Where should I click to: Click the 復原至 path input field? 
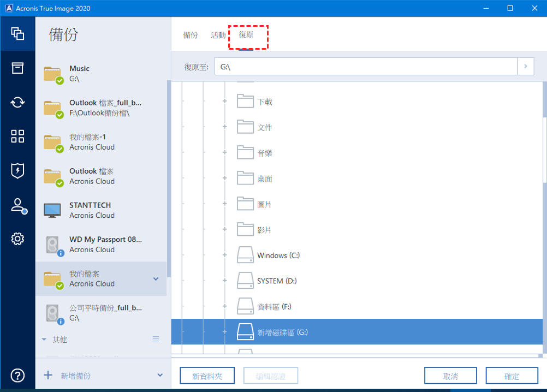pos(366,67)
